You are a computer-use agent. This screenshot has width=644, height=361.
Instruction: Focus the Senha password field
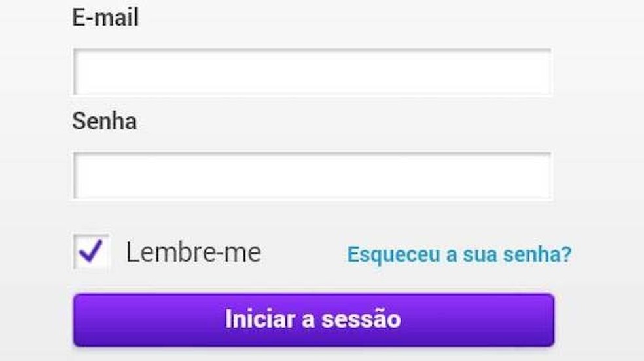pos(312,176)
